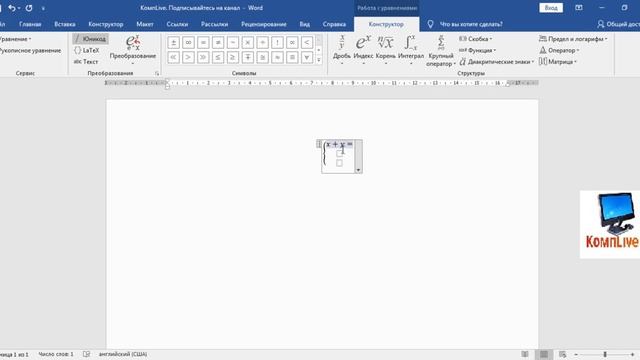This screenshot has height=360, width=640.
Task: Open the Крупный оператор dropdown
Action: click(441, 51)
